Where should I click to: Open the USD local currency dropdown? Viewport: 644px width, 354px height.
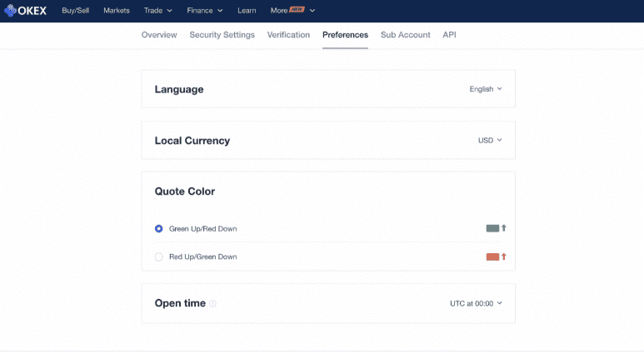click(490, 140)
